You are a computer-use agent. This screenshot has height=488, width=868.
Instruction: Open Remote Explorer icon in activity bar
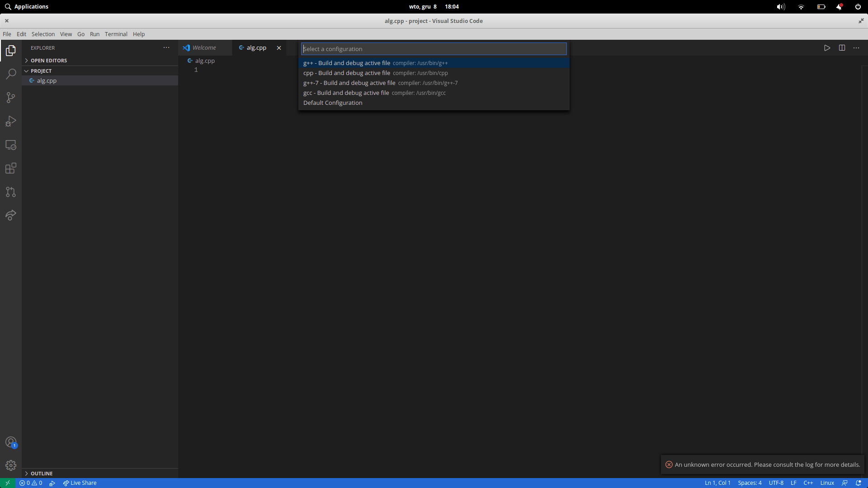tap(11, 145)
